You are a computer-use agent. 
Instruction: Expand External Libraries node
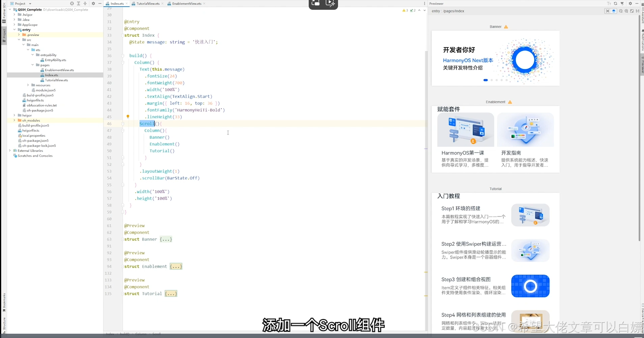(x=10, y=150)
